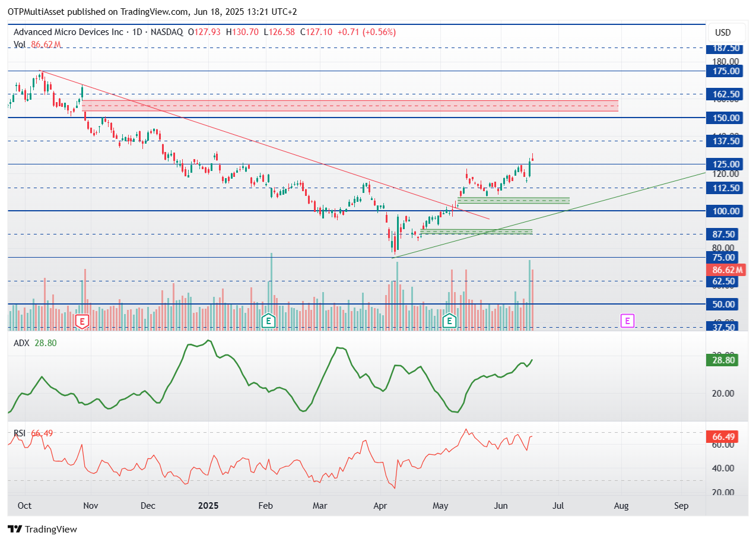This screenshot has width=756, height=542.
Task: Click the purple upcoming earnings E marker
Action: 627,321
